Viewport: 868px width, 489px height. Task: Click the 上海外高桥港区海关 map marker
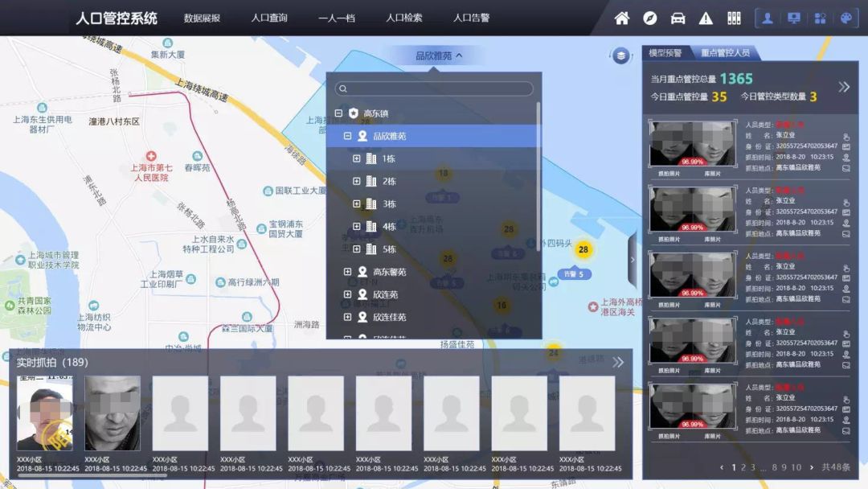coord(593,306)
